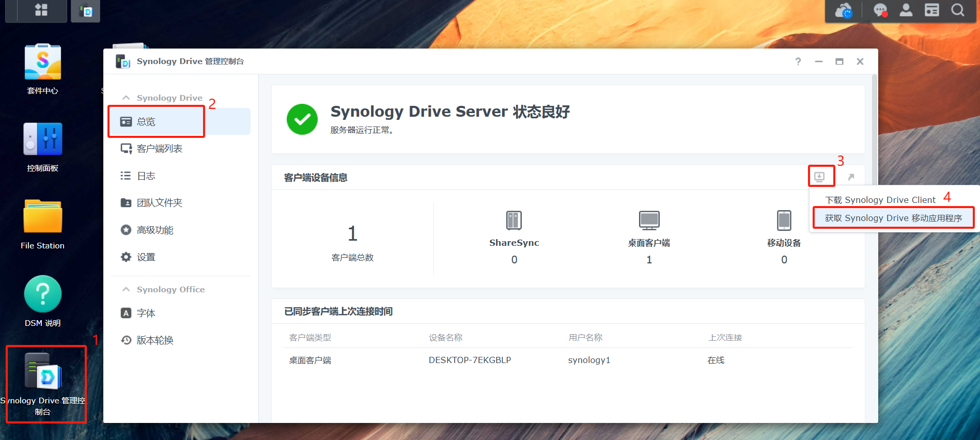Close the Synology Drive Admin Console window
The image size is (980, 440).
pyautogui.click(x=860, y=61)
